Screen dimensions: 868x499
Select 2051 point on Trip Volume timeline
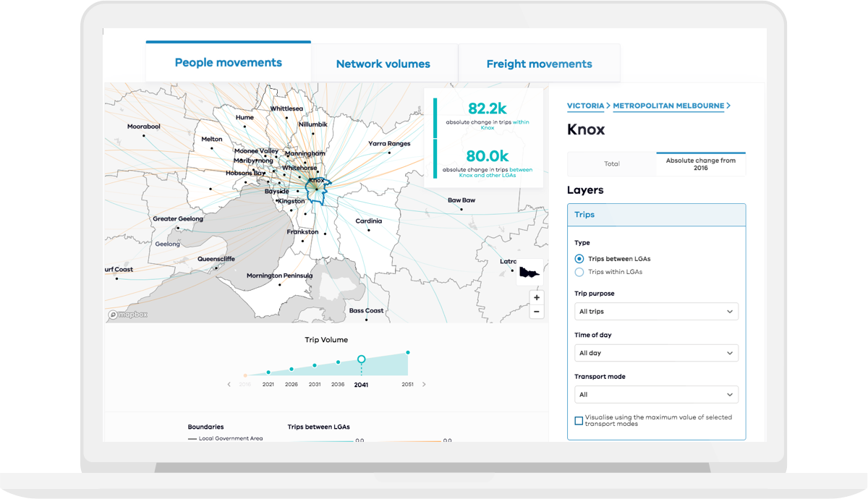[x=408, y=353]
